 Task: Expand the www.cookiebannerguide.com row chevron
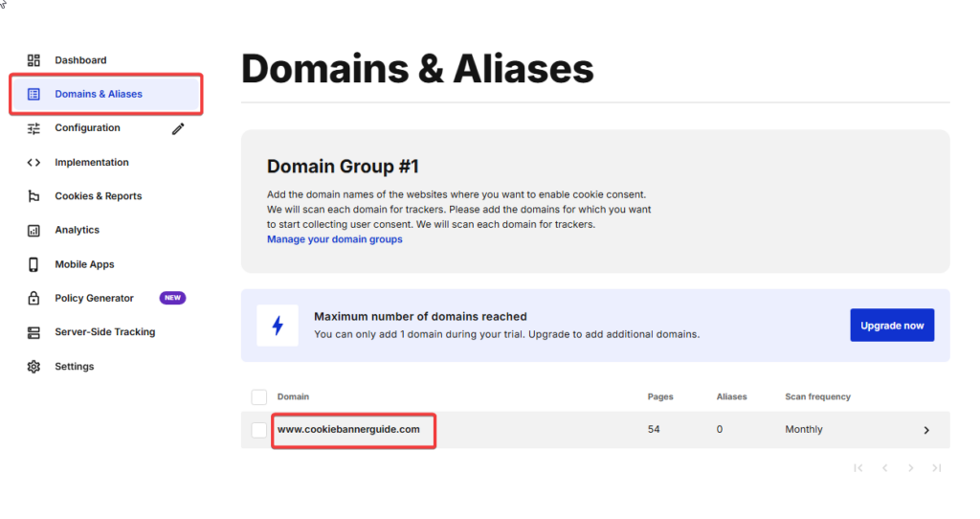pos(926,430)
